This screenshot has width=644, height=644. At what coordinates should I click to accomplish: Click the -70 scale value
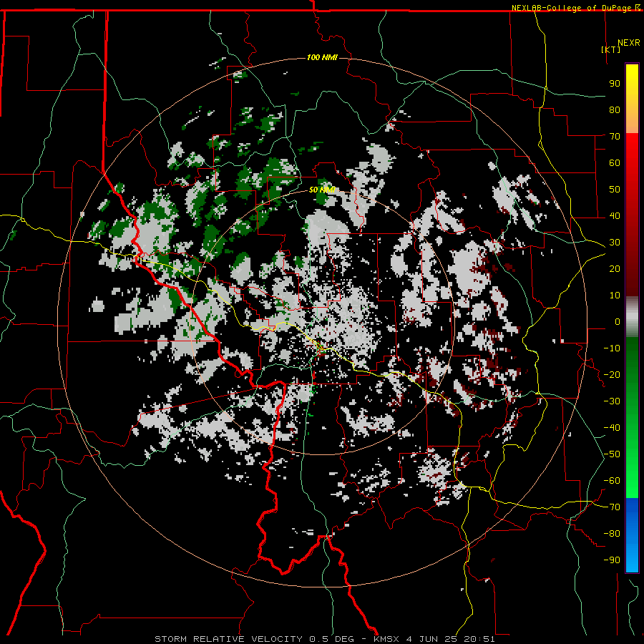(612, 507)
